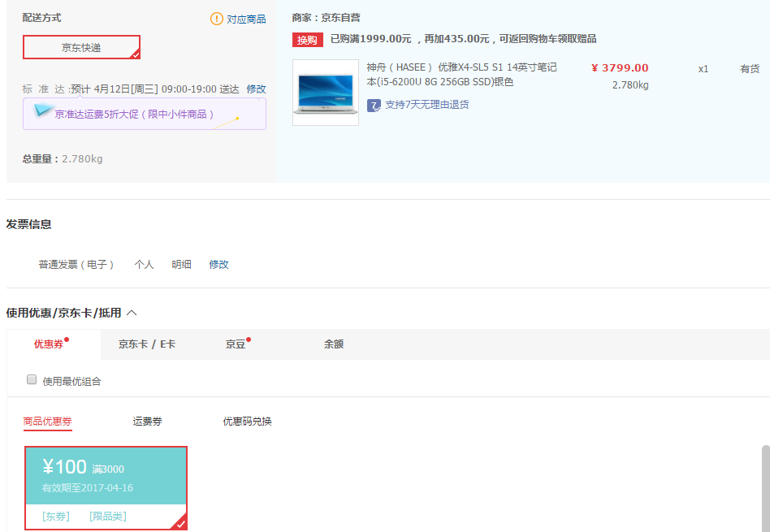Select the 优惠码兑换 sub-tab
The width and height of the screenshot is (770, 532).
click(x=247, y=422)
